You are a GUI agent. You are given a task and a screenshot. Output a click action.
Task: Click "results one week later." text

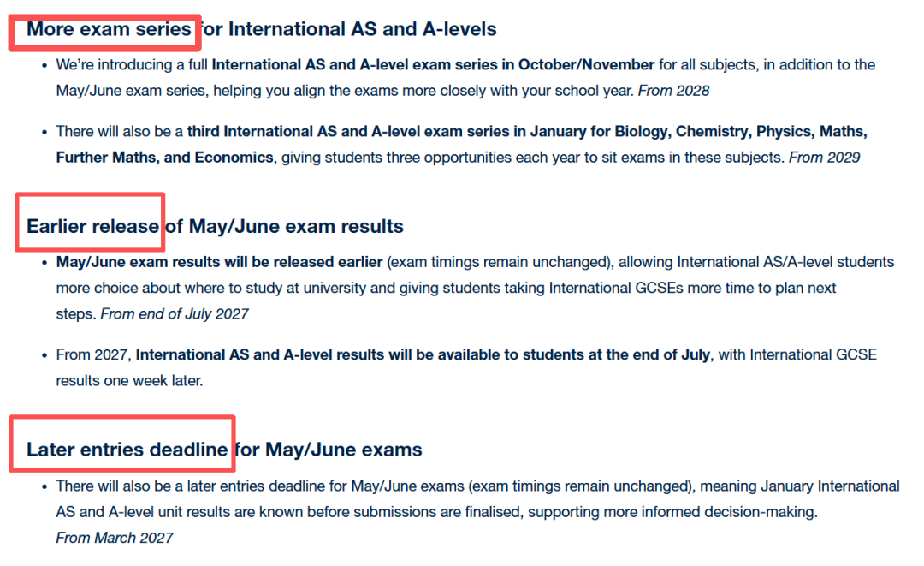point(129,380)
